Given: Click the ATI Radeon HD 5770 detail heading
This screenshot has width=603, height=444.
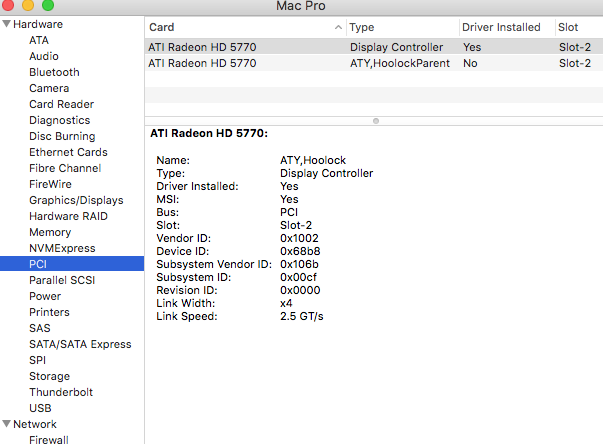Looking at the screenshot, I should [x=209, y=133].
